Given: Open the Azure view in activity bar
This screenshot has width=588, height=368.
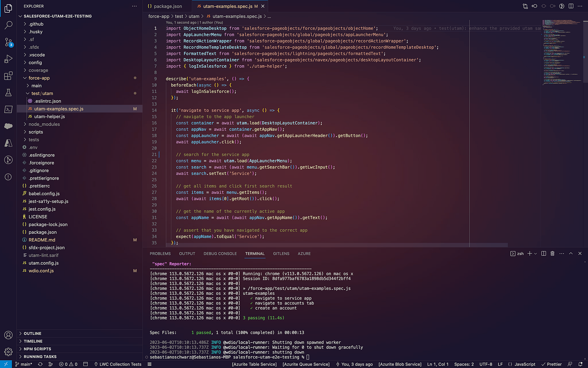Looking at the screenshot, I should pos(8,143).
